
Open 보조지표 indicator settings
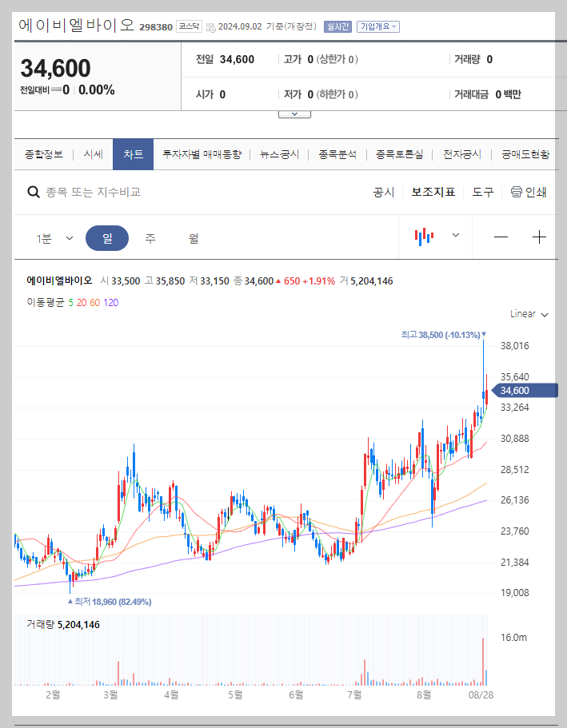pos(434,192)
